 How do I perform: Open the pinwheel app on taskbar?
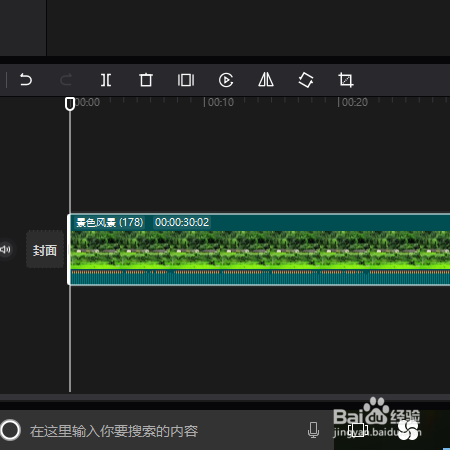click(x=408, y=430)
